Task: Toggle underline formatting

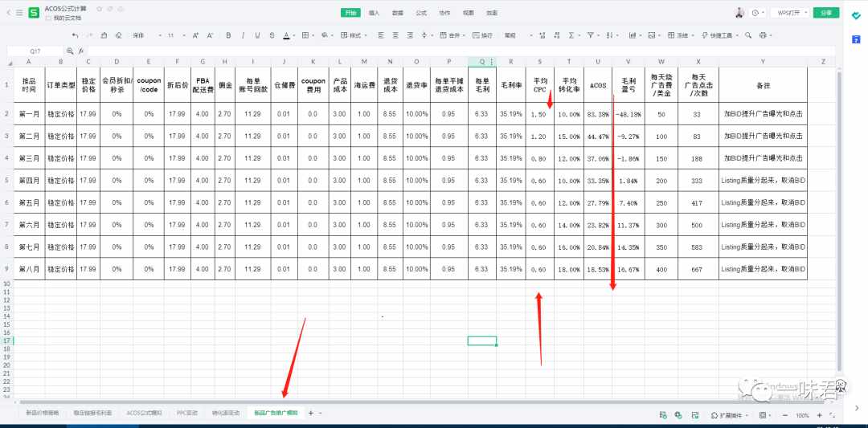Action: pos(257,35)
